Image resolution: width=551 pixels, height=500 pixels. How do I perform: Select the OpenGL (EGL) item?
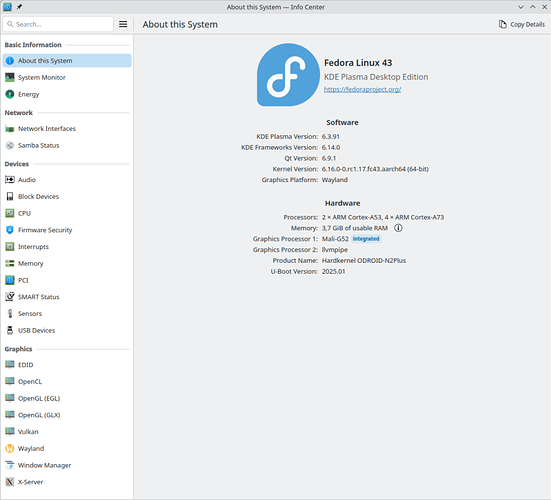click(x=67, y=398)
